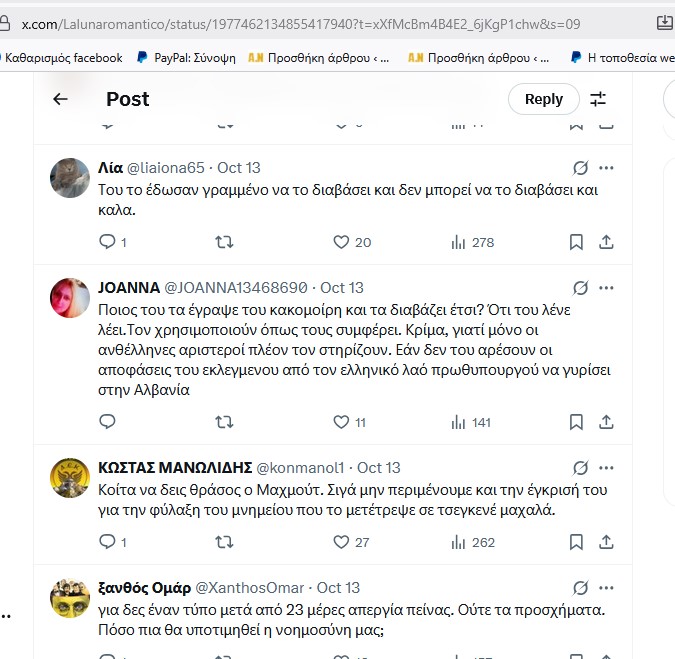Open the Καθαρισμός facebook bookmark
This screenshot has width=675, height=659.
pyautogui.click(x=62, y=58)
